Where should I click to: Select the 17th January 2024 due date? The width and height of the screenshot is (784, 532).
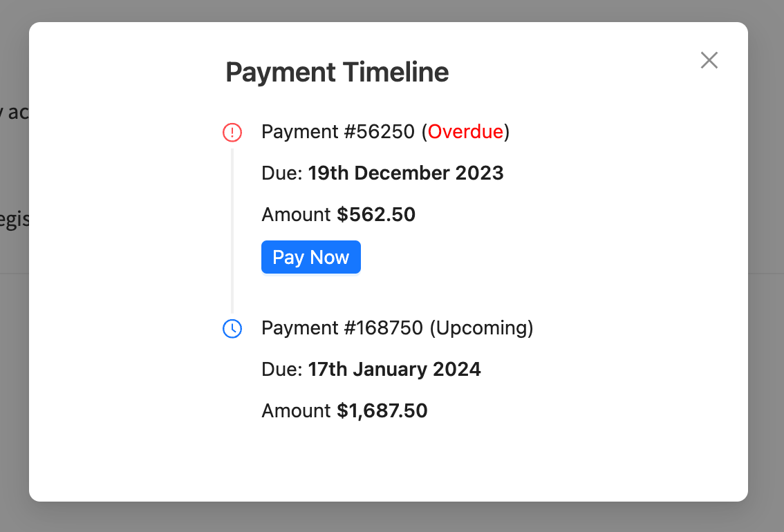(x=394, y=369)
